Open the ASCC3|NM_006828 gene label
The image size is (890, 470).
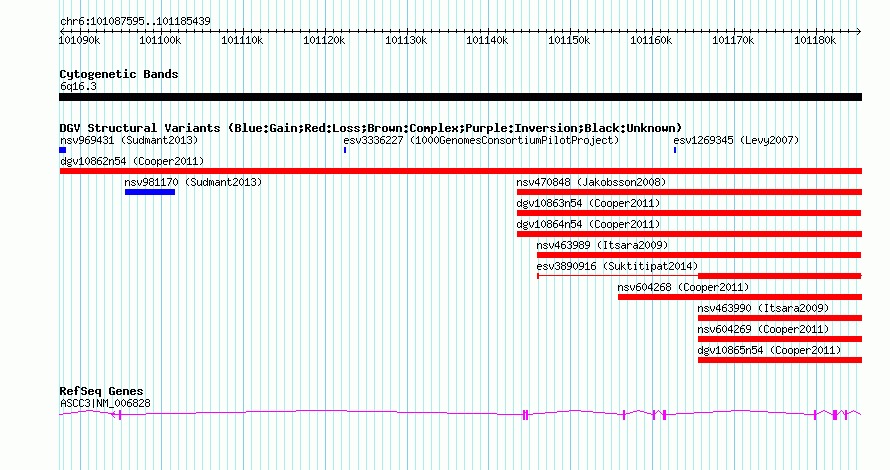106,404
